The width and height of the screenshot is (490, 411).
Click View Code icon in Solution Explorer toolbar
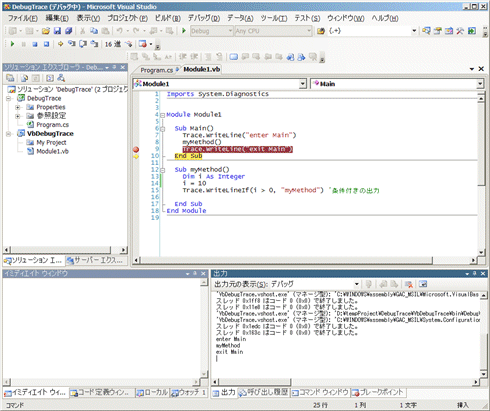pos(50,78)
